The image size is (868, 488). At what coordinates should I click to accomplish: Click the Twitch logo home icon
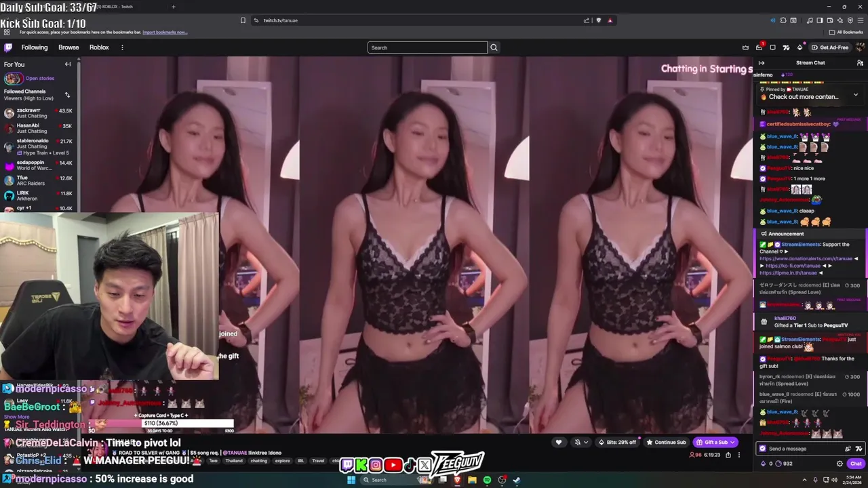point(8,47)
